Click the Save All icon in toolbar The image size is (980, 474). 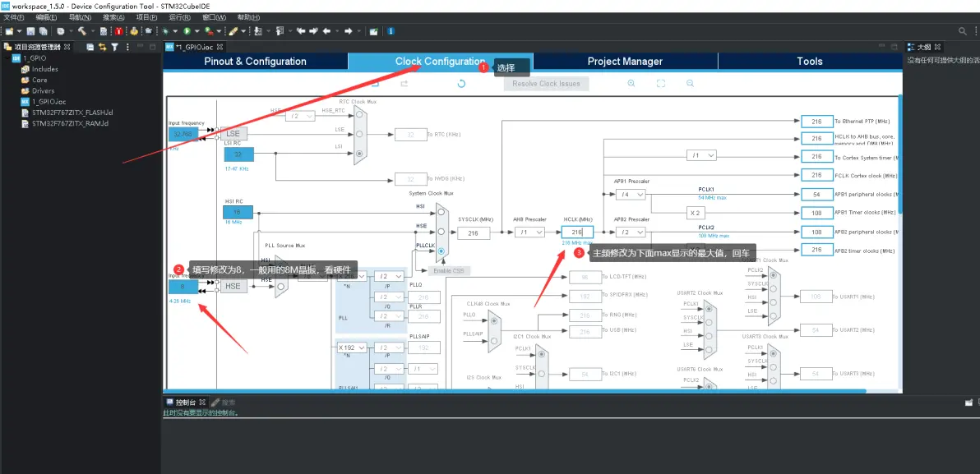(43, 30)
